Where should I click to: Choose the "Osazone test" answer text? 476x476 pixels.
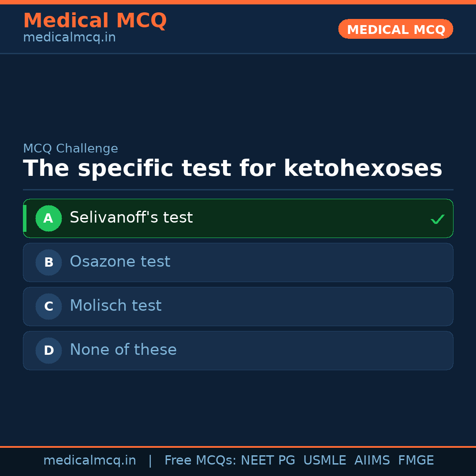click(x=120, y=262)
